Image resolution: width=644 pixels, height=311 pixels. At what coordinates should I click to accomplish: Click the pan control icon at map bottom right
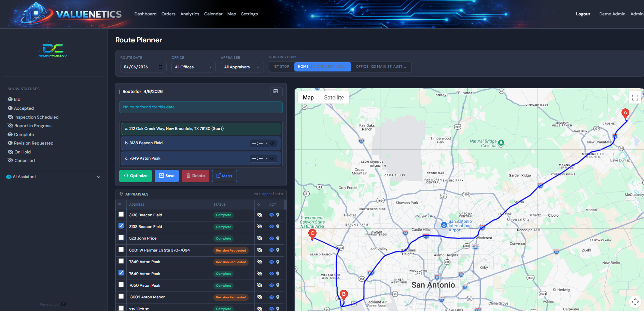click(x=635, y=302)
